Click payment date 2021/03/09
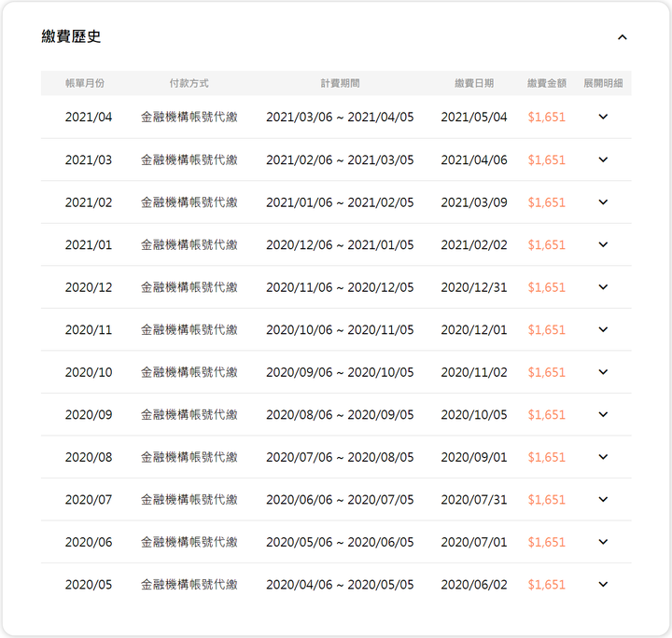Viewport: 672px width, 638px height. (474, 202)
